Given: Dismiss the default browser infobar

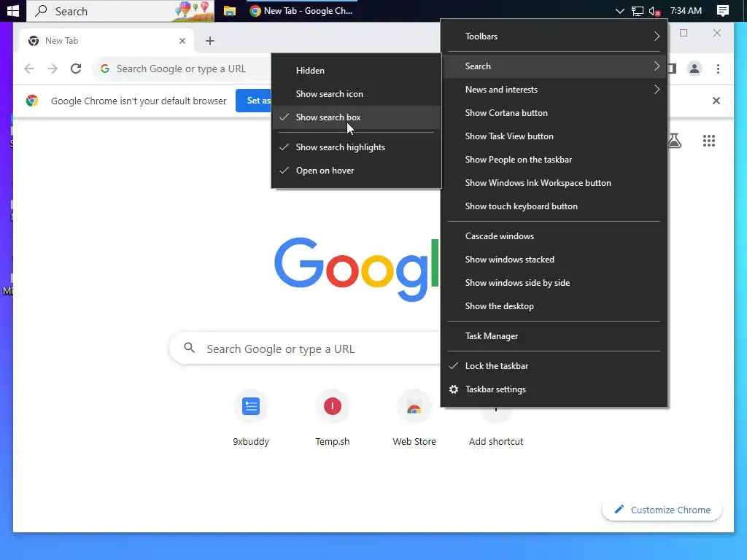Looking at the screenshot, I should pyautogui.click(x=716, y=101).
